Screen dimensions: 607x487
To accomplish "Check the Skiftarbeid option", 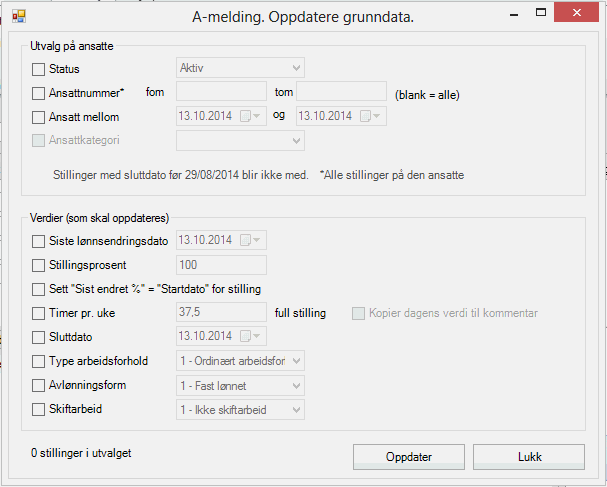I will point(39,409).
